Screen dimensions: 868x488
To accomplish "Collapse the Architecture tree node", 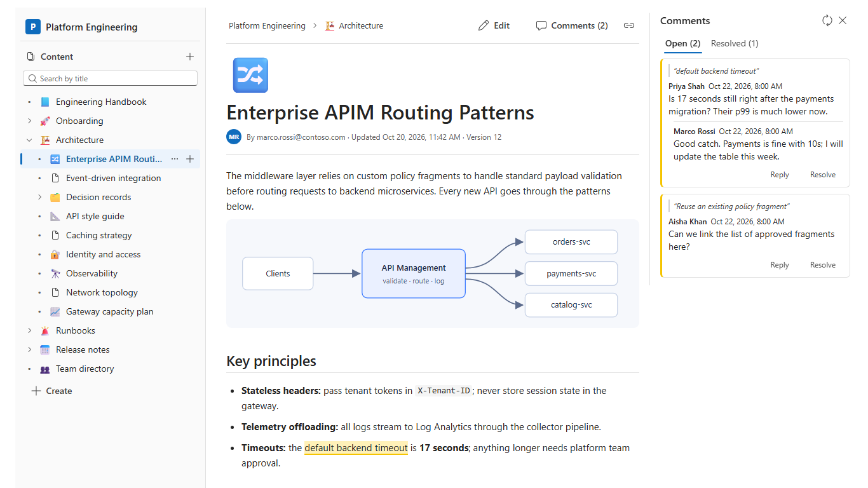I will pos(29,140).
